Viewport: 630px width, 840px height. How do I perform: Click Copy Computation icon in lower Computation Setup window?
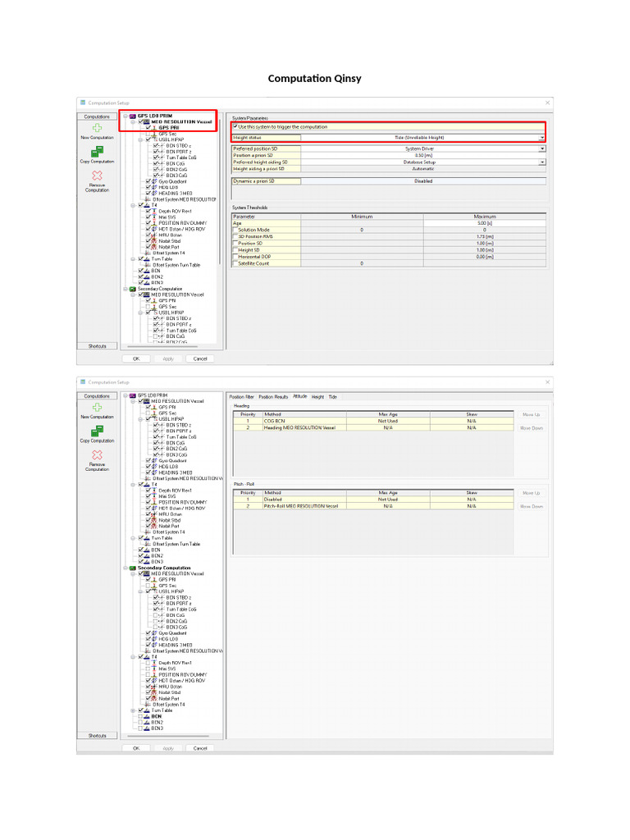tap(97, 431)
